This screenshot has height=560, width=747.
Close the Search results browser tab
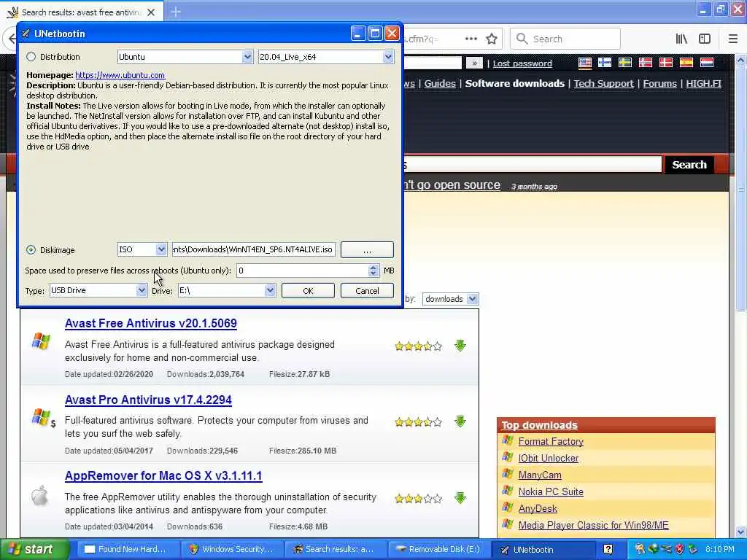point(151,12)
